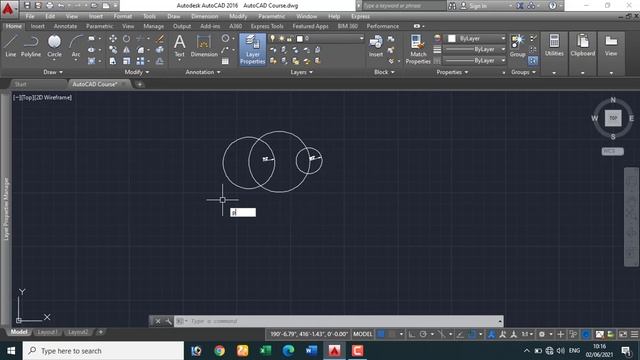Switch to the Layout1 tab
Image resolution: width=640 pixels, height=360 pixels.
coord(47,332)
